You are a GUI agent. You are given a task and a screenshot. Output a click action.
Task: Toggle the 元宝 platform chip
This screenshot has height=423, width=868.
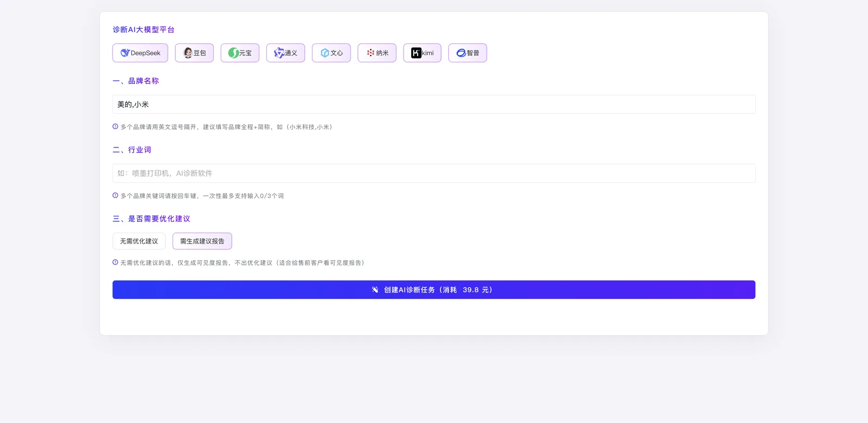tap(240, 53)
